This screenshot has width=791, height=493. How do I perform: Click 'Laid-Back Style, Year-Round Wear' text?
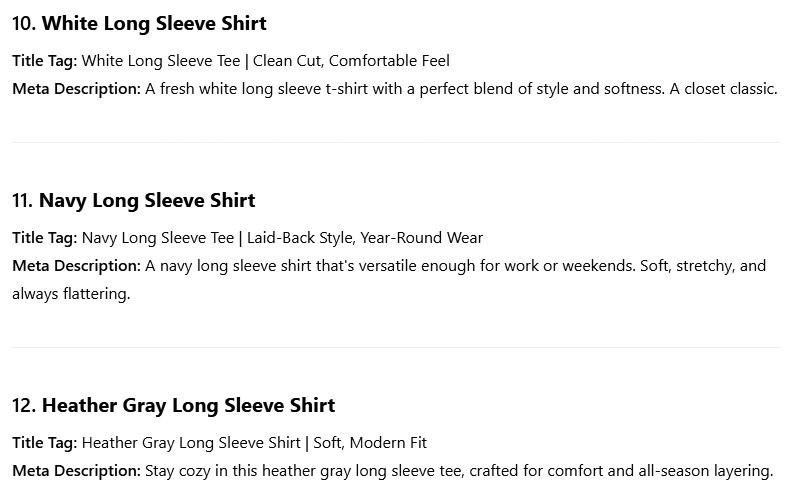tap(365, 238)
